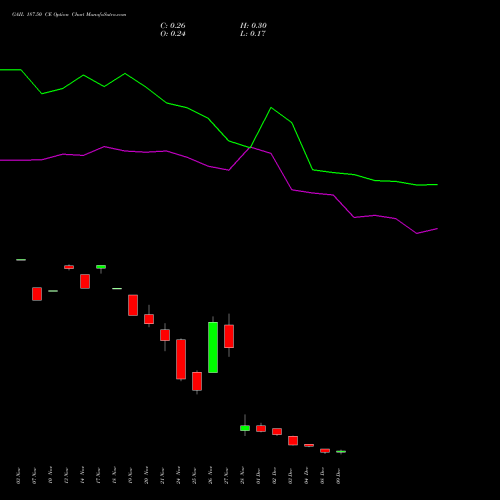Click the 01 Dec date label

[258, 475]
